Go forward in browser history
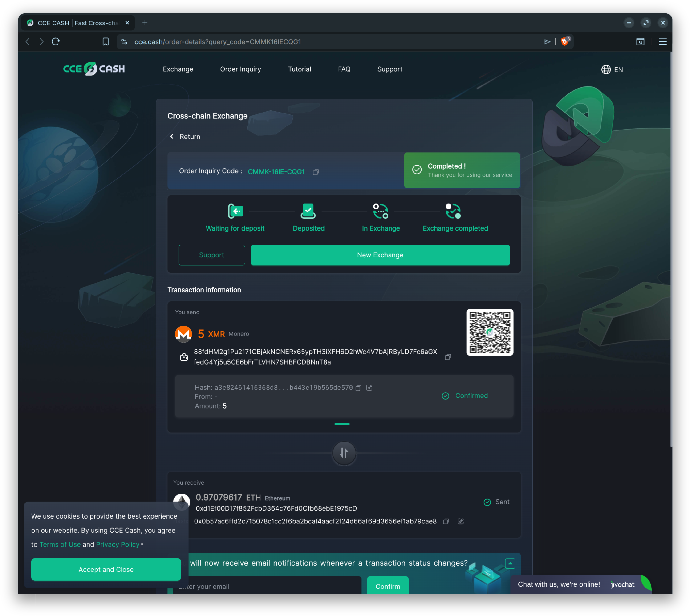Image resolution: width=690 pixels, height=616 pixels. coord(41,42)
